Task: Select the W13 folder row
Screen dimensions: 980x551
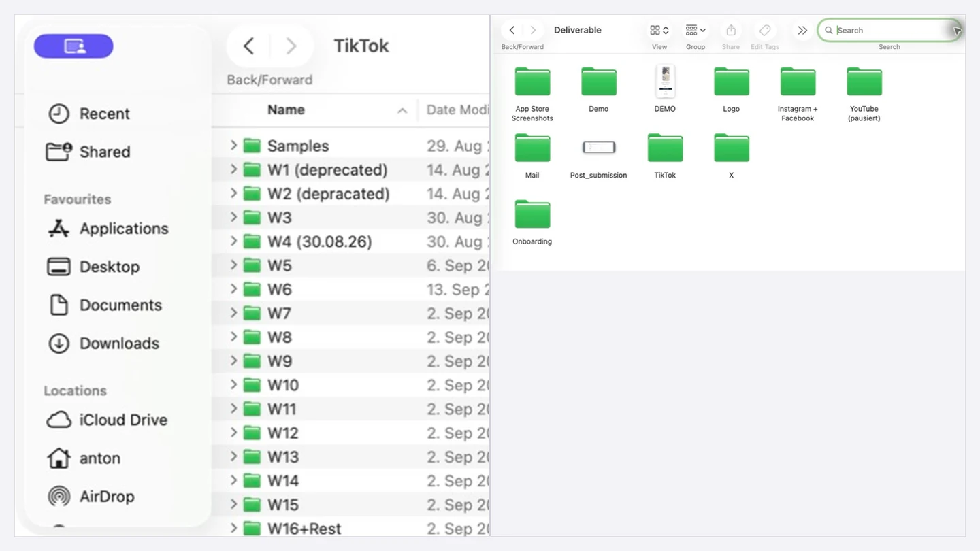Action: coord(351,456)
